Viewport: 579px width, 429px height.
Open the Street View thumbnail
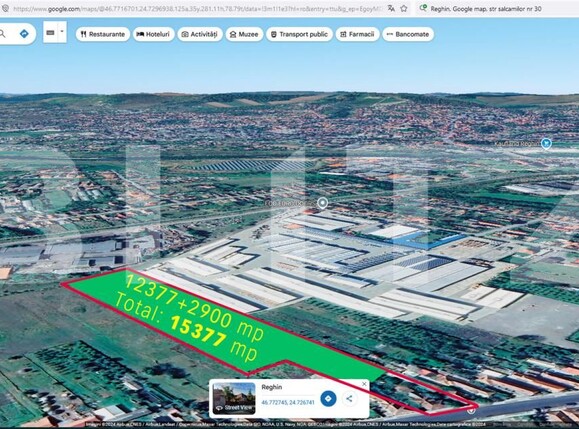click(x=234, y=398)
